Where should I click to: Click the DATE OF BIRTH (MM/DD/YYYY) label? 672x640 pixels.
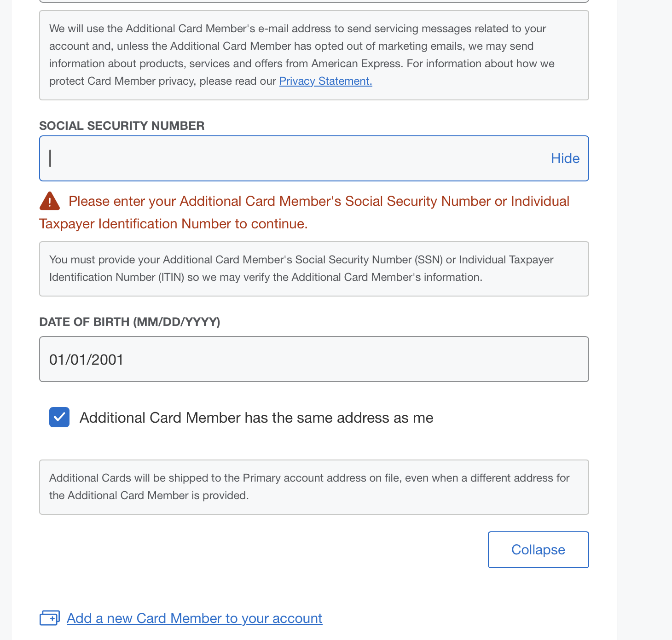click(130, 322)
